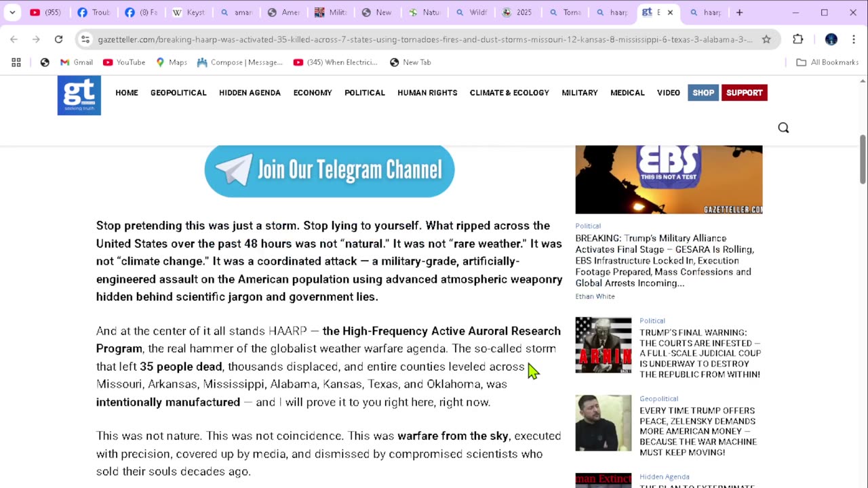
Task: Close the active gazetteller tab
Action: point(670,12)
